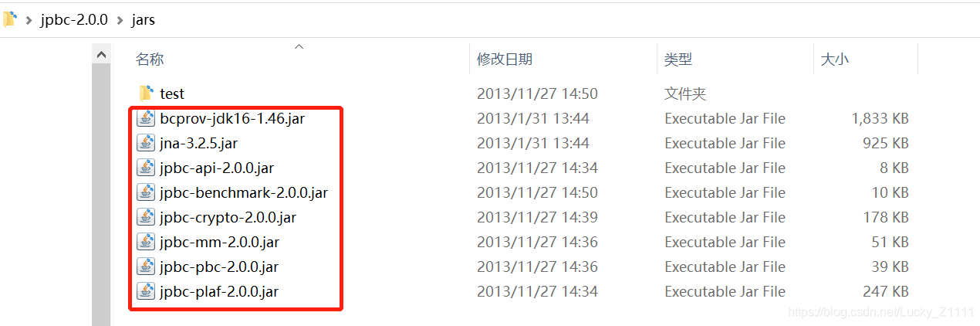The width and height of the screenshot is (980, 326).
Task: Select the jna-3.2.5.jar file icon
Action: 146,143
